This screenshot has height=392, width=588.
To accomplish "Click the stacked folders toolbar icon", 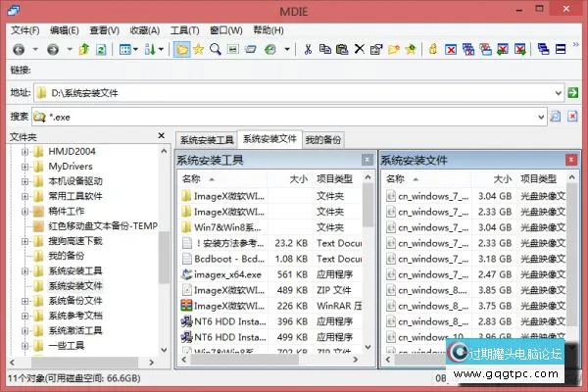I will (x=251, y=49).
